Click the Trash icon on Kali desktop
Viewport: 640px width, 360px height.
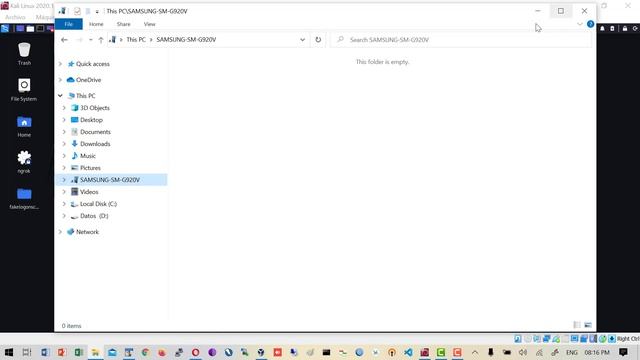[24, 54]
